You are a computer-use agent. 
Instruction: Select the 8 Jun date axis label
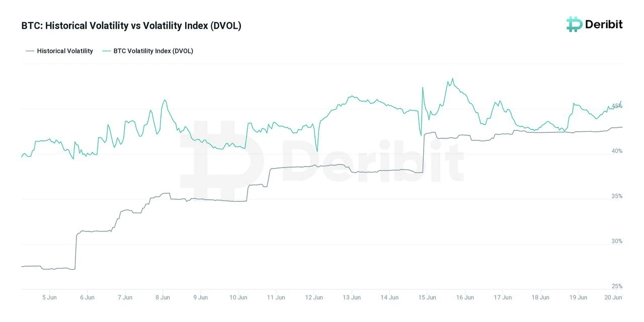(163, 297)
